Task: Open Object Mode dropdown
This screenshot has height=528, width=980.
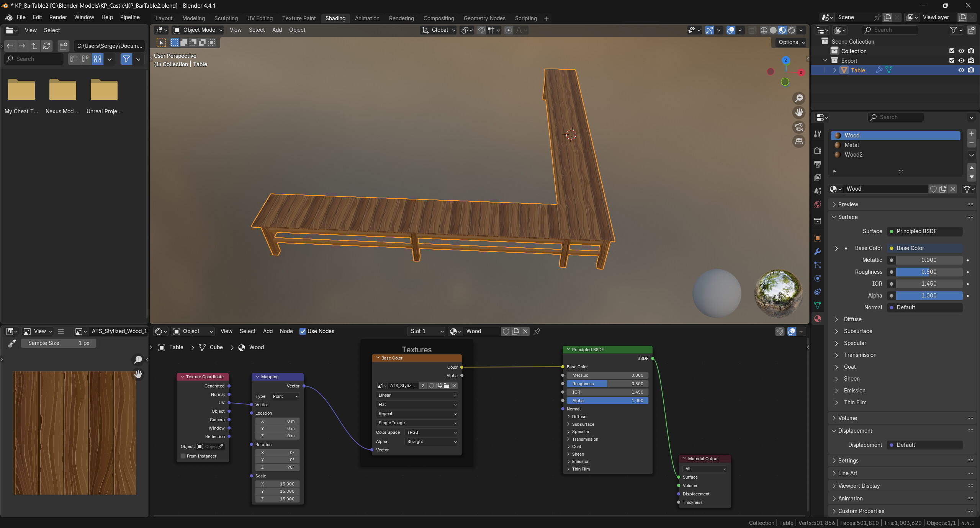Action: (198, 30)
